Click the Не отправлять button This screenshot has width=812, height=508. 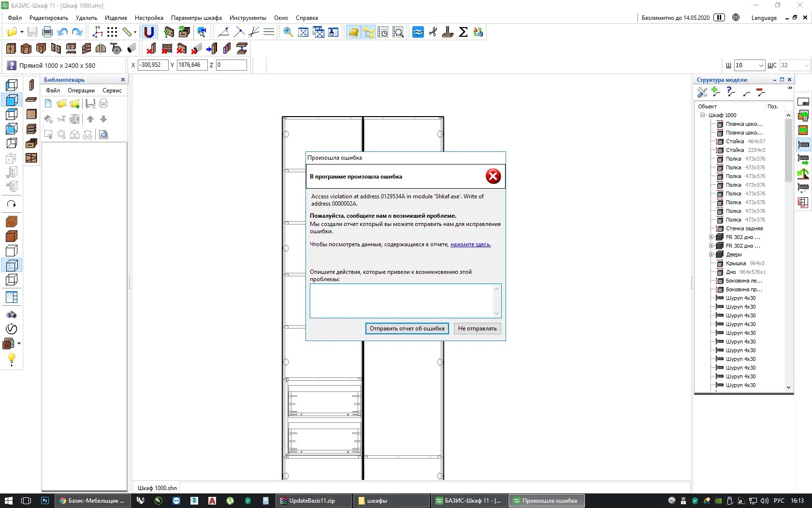point(478,329)
